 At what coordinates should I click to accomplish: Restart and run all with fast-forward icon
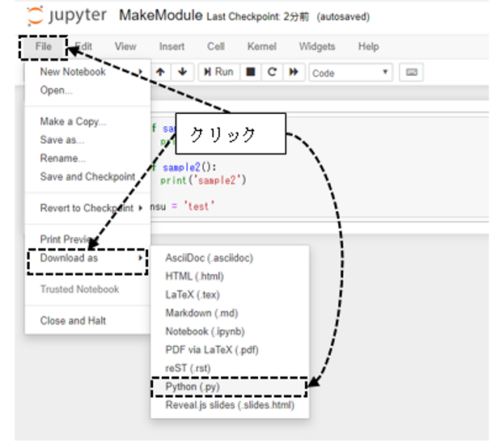point(293,72)
